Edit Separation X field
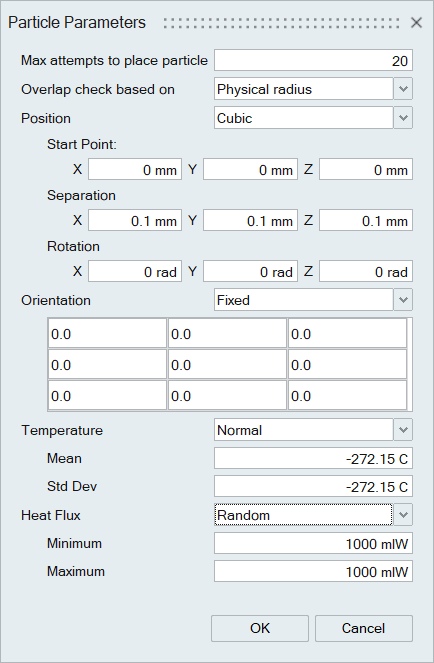 (135, 220)
